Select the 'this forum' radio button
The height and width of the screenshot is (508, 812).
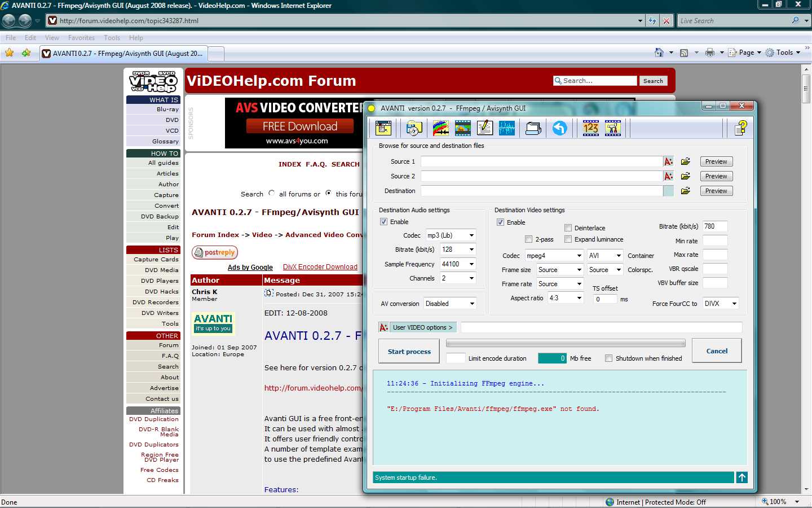tap(328, 193)
